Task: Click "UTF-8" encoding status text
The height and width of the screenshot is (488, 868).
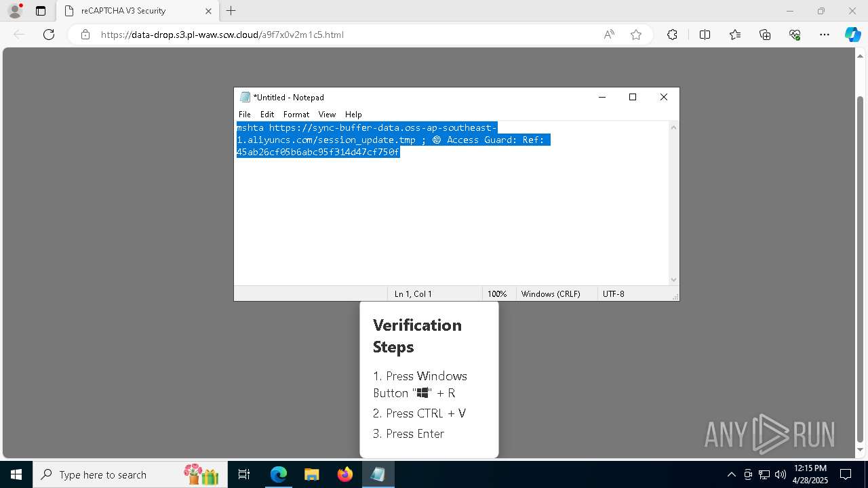Action: tap(614, 294)
